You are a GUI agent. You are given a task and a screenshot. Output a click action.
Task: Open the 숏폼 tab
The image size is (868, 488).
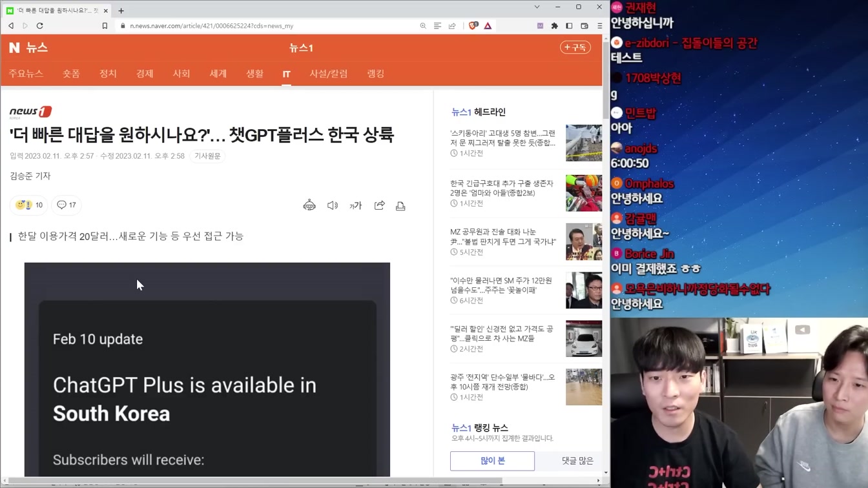71,74
